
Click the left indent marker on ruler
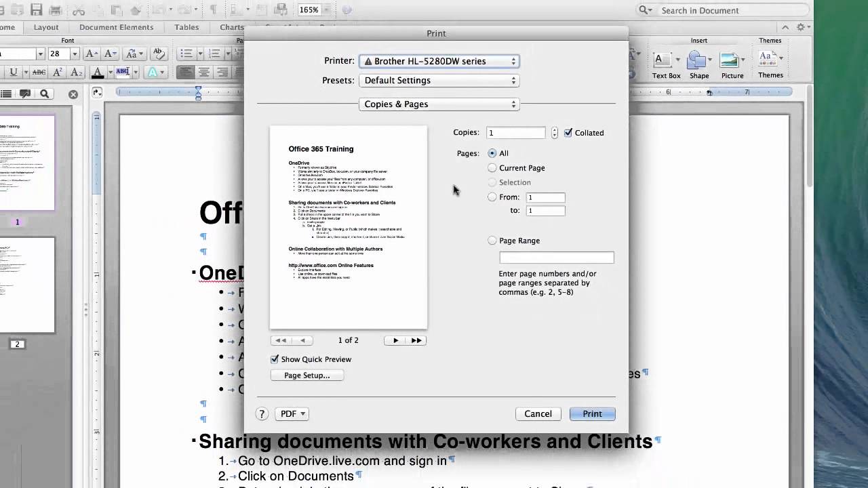(198, 93)
